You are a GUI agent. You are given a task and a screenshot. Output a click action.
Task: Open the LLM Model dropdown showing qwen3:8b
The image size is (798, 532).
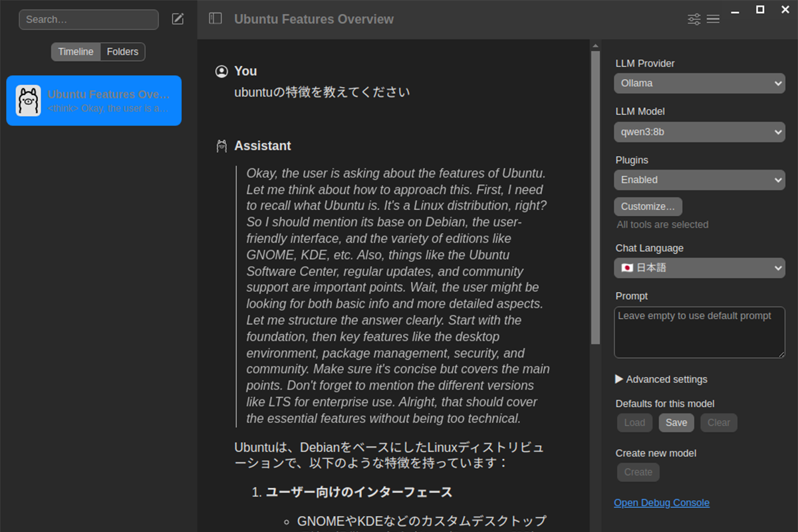pyautogui.click(x=700, y=132)
